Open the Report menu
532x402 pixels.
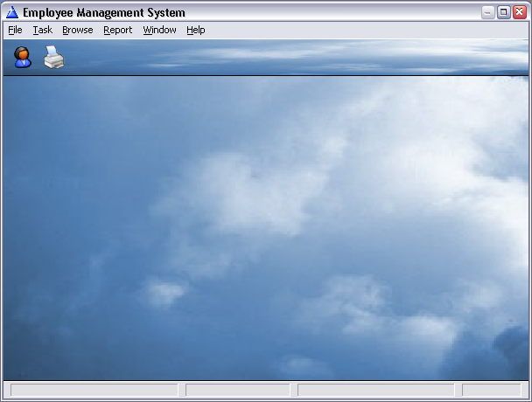pyautogui.click(x=118, y=30)
